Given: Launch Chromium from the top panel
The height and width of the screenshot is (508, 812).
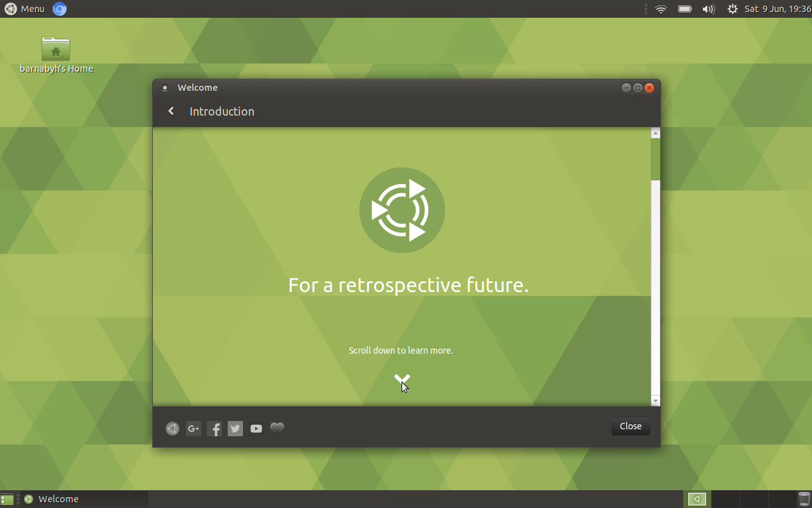Looking at the screenshot, I should (60, 9).
